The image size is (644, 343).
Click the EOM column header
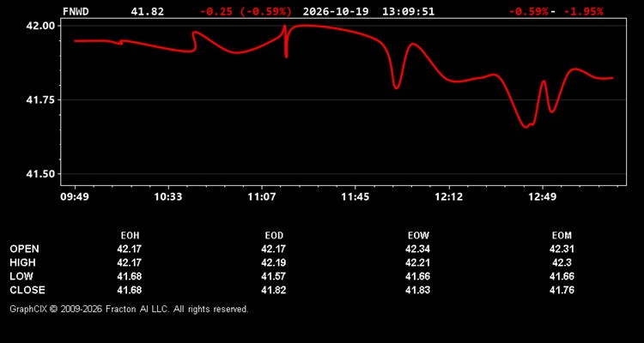coord(562,236)
